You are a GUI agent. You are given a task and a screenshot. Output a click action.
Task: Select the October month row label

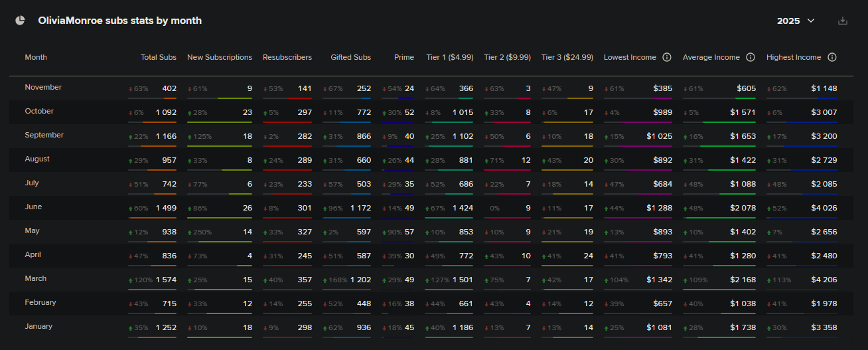click(x=39, y=111)
